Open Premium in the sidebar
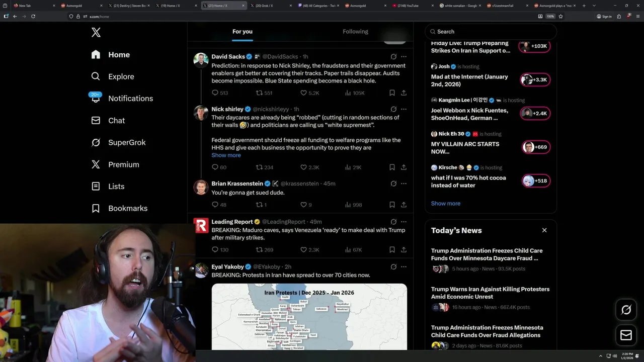Screen dimensions: 644x362 coord(115,164)
